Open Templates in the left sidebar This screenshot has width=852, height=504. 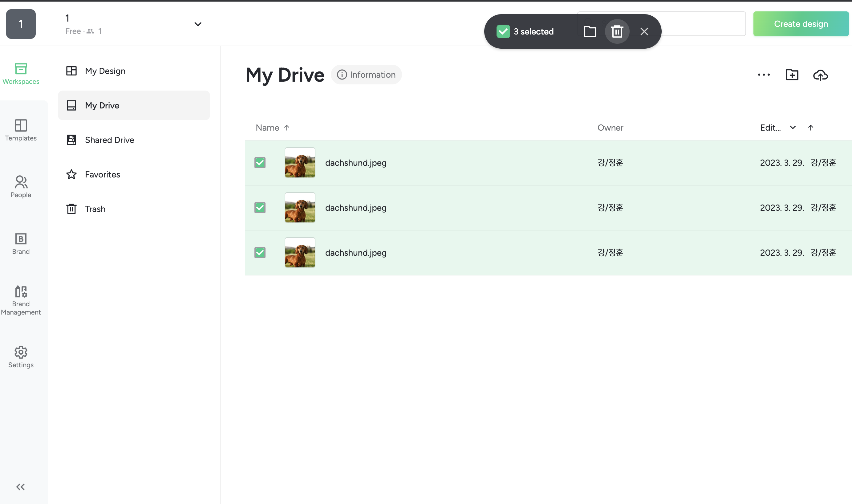tap(21, 130)
